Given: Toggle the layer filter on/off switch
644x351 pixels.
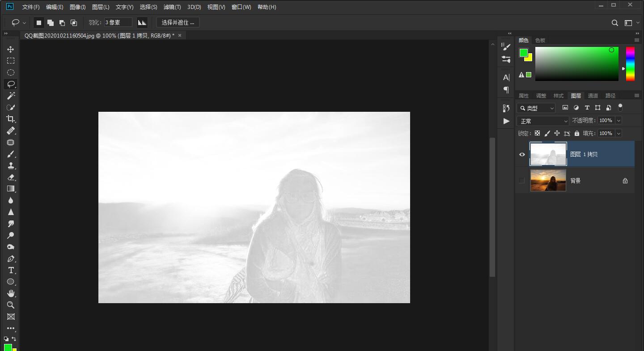Looking at the screenshot, I should (620, 107).
